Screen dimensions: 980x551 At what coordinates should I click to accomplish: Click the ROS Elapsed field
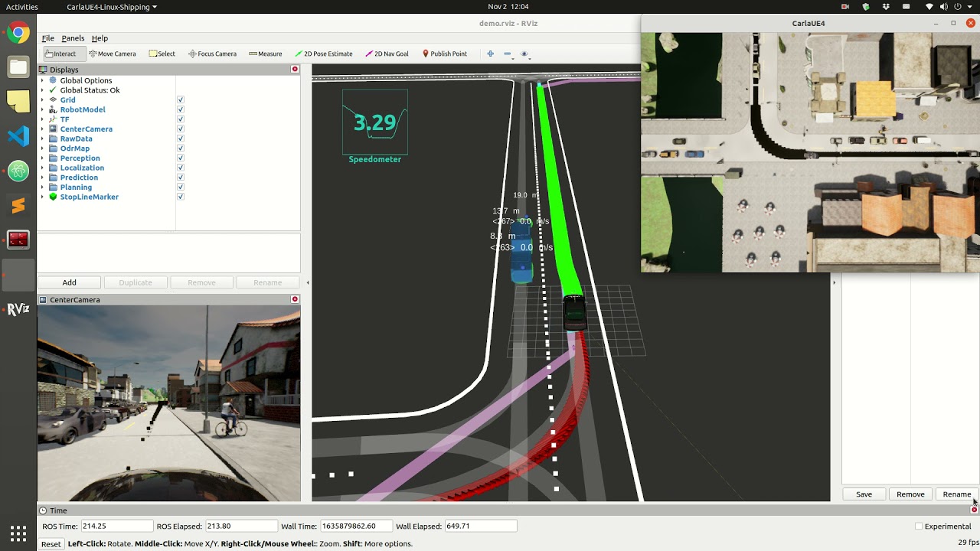241,527
